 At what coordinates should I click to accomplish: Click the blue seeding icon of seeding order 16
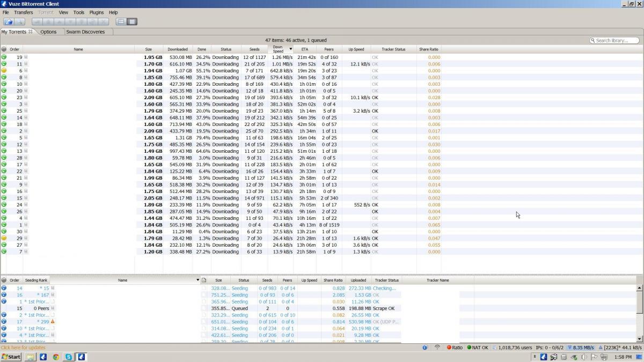point(4,295)
